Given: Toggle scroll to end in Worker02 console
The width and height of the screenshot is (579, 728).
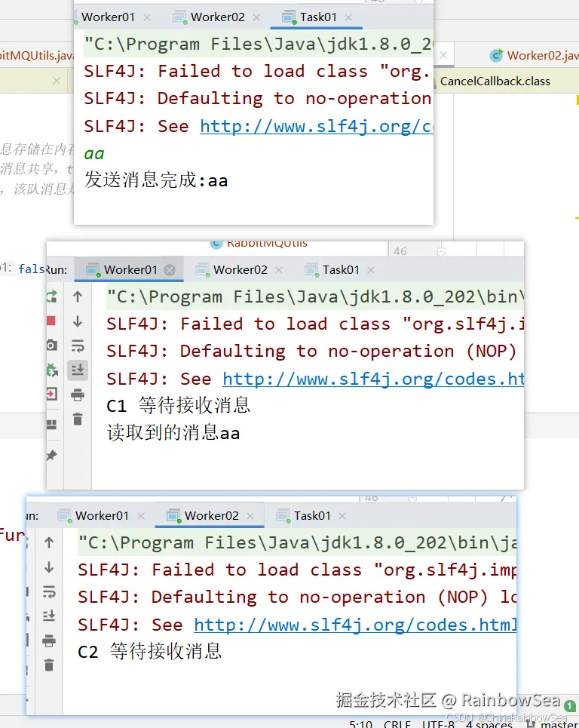Looking at the screenshot, I should point(49,616).
